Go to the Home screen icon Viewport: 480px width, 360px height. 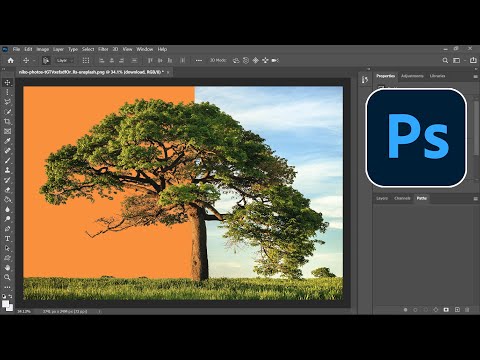point(11,60)
